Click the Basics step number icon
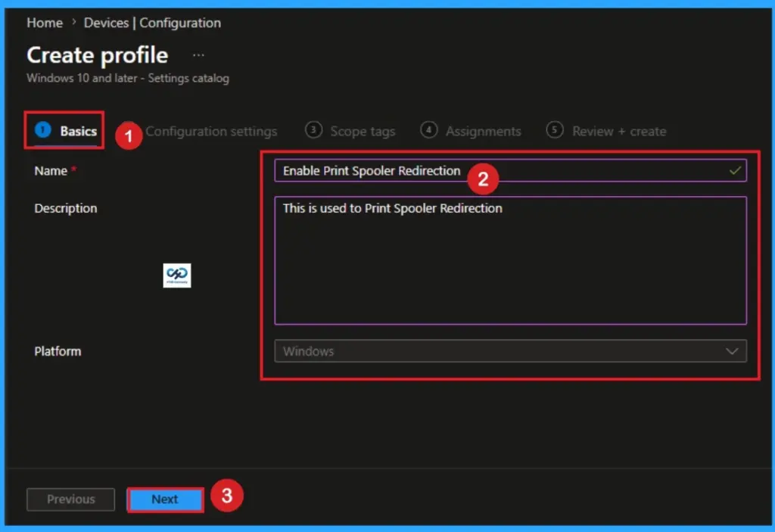The image size is (775, 532). pos(43,130)
